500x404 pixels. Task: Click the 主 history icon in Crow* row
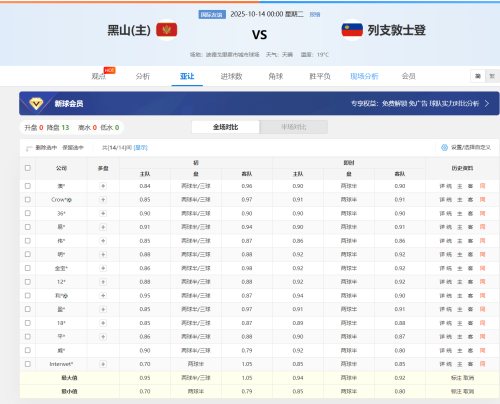[460, 200]
